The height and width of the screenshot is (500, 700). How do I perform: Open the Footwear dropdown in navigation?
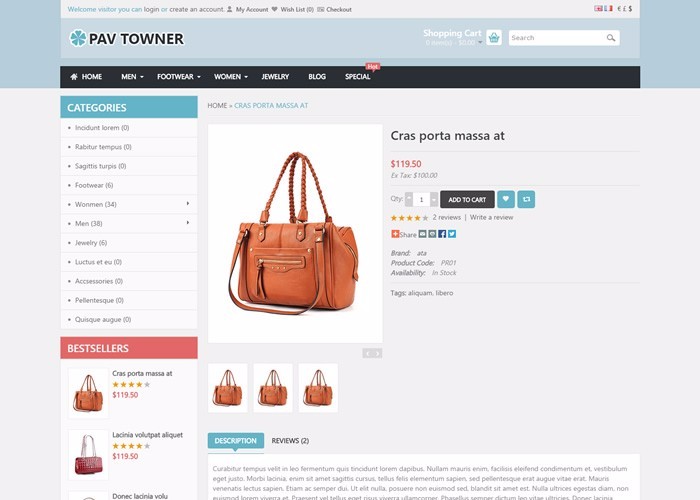point(179,77)
